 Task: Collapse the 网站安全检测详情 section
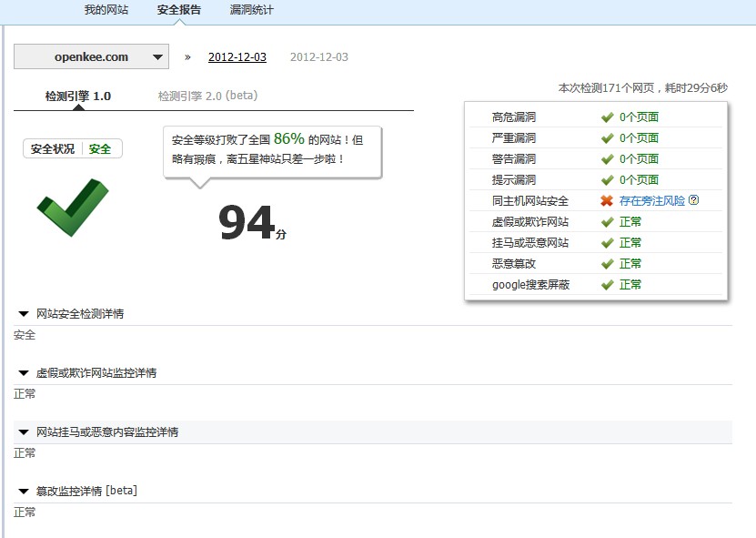(24, 314)
